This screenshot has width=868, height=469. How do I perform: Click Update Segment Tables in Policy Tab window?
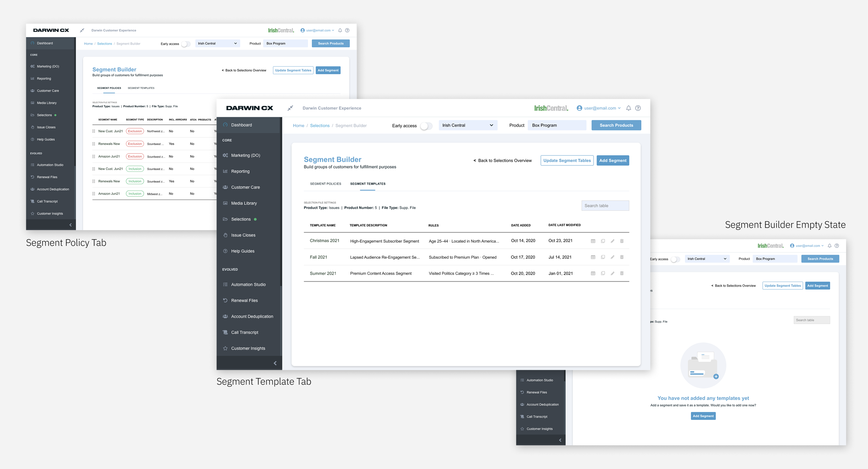click(x=293, y=70)
